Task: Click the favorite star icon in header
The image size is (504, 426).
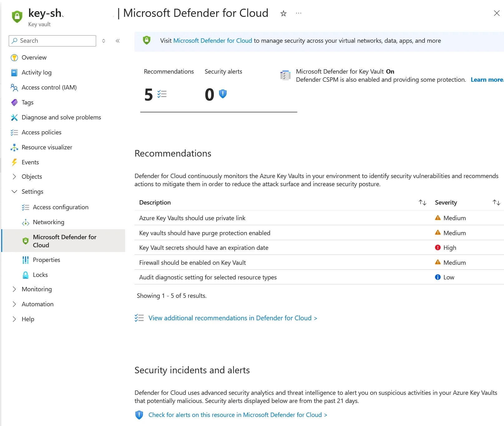Action: pos(283,13)
